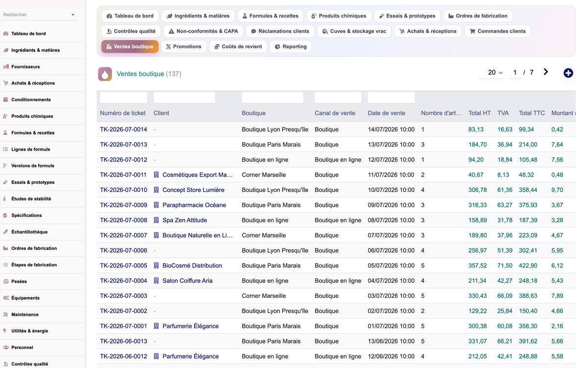Select the Coûts de revient tab
588x368 pixels.
pyautogui.click(x=238, y=47)
